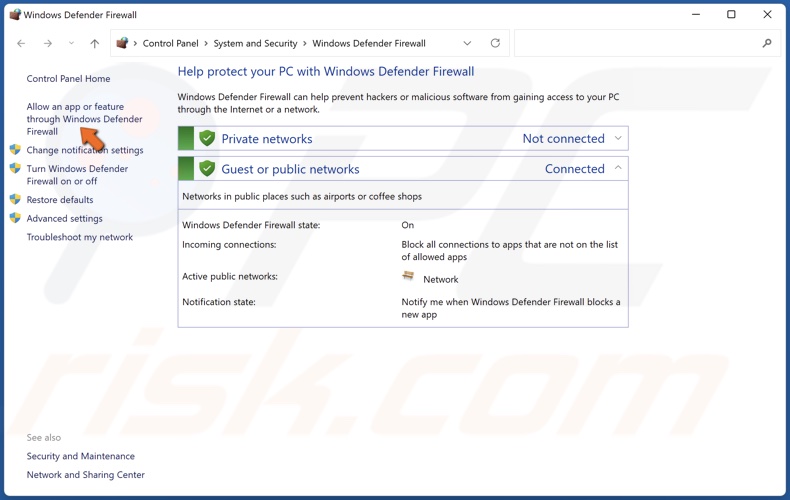Collapse the Guest or public networks section

pyautogui.click(x=618, y=168)
